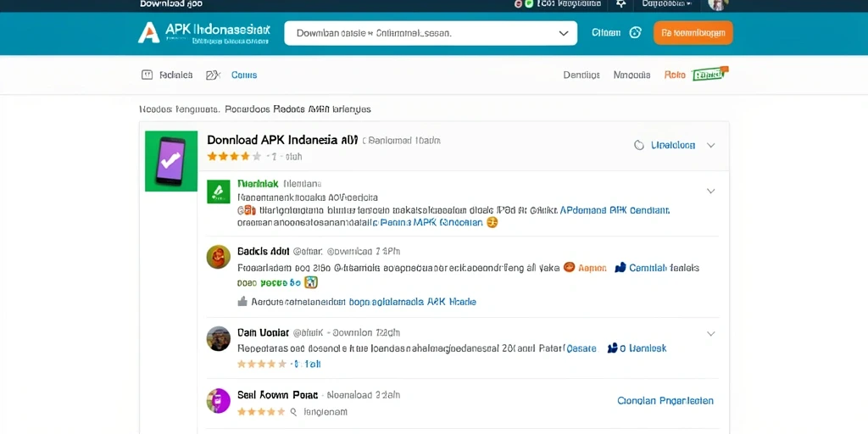
Task: Click the purple avatar of the last reviewer
Action: point(218,400)
